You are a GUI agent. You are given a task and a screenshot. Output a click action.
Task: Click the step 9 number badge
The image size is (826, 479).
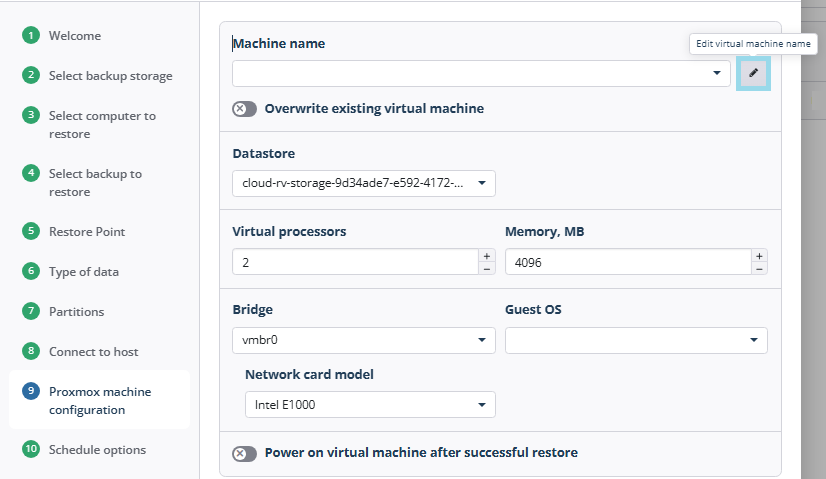tap(31, 391)
